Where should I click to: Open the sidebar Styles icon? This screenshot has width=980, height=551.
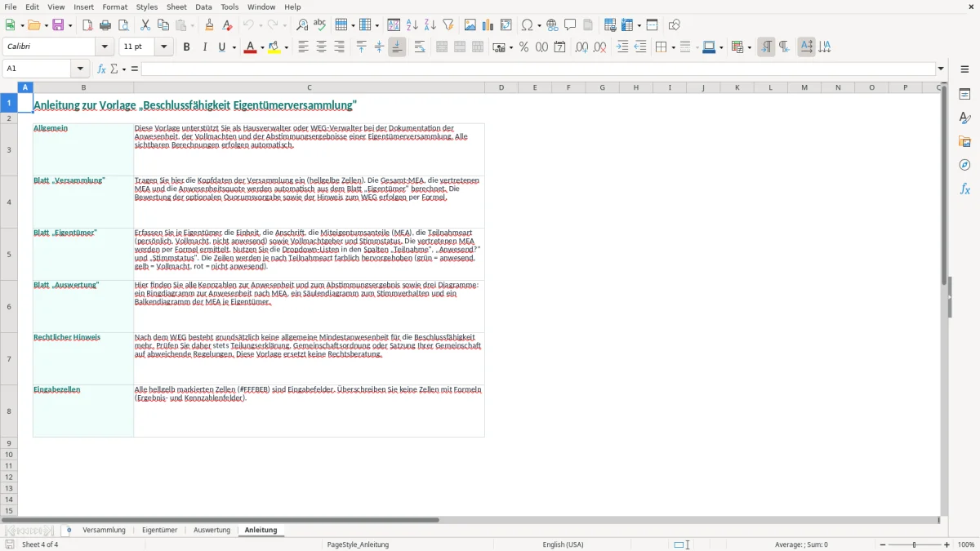coord(964,118)
